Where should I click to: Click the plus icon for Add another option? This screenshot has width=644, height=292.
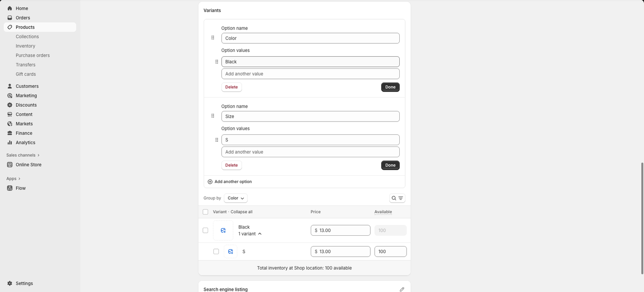210,182
